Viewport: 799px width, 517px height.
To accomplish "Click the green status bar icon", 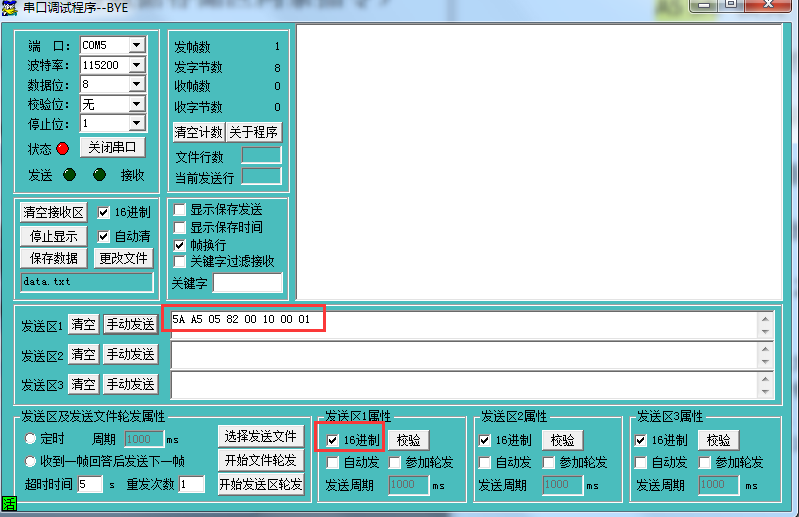I will click(9, 504).
